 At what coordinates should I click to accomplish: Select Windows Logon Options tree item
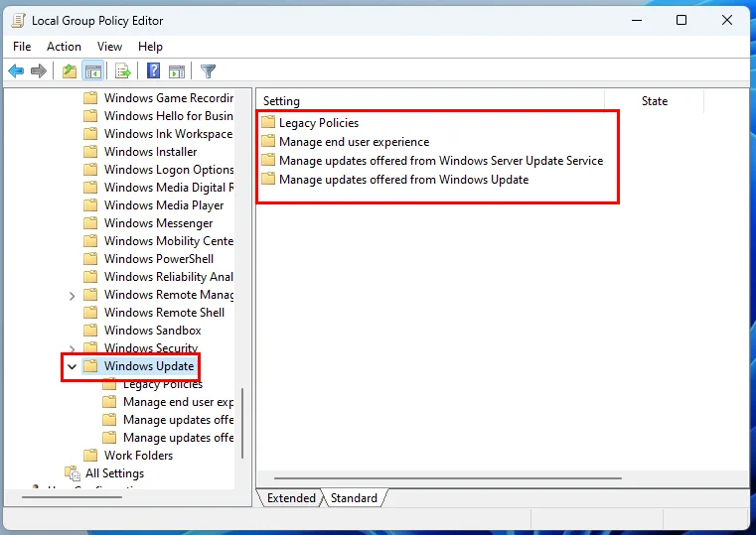pyautogui.click(x=169, y=170)
